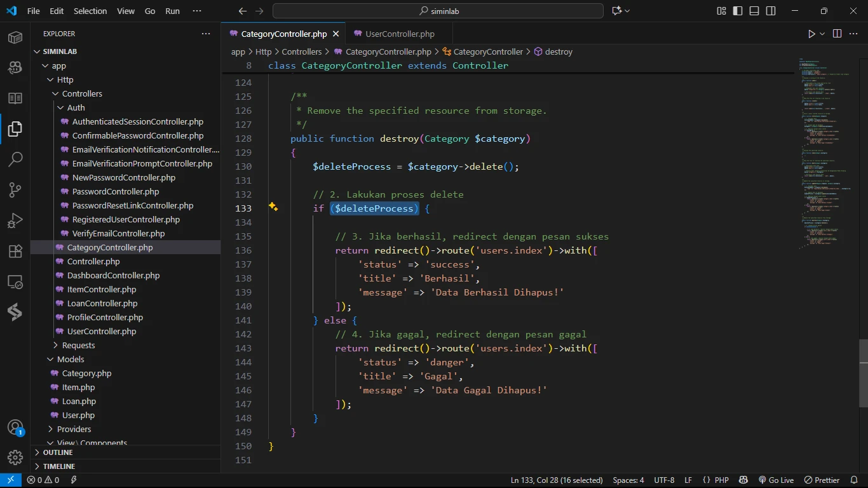Toggle the primary side bar visibility
The width and height of the screenshot is (868, 488).
tap(738, 11)
